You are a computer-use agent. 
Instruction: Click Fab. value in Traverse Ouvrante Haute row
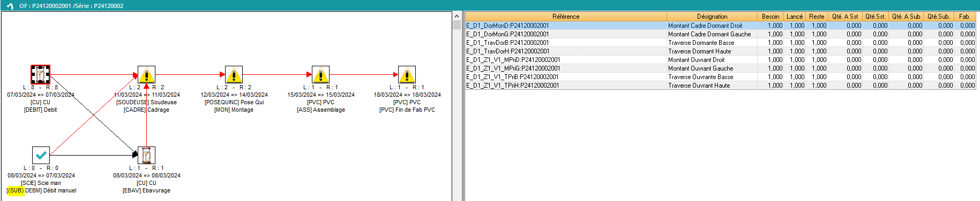965,85
